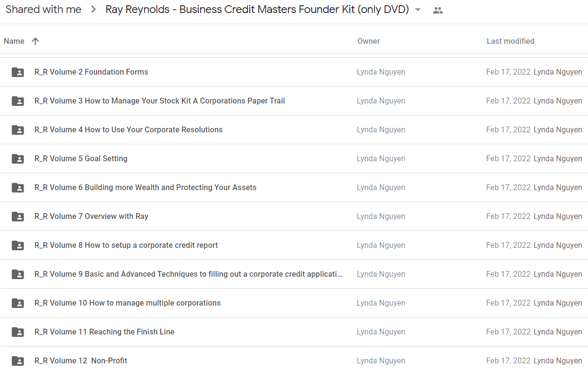Select R_R Volume 10 How to manage multiple corporations
Screen dimensions: 588x372
click(x=128, y=303)
